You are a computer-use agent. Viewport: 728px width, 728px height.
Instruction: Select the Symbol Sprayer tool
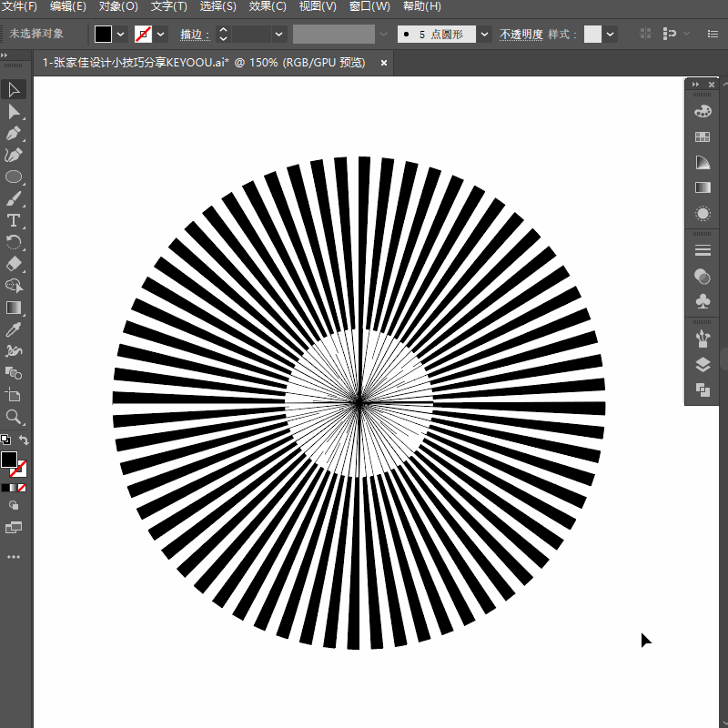point(14,351)
